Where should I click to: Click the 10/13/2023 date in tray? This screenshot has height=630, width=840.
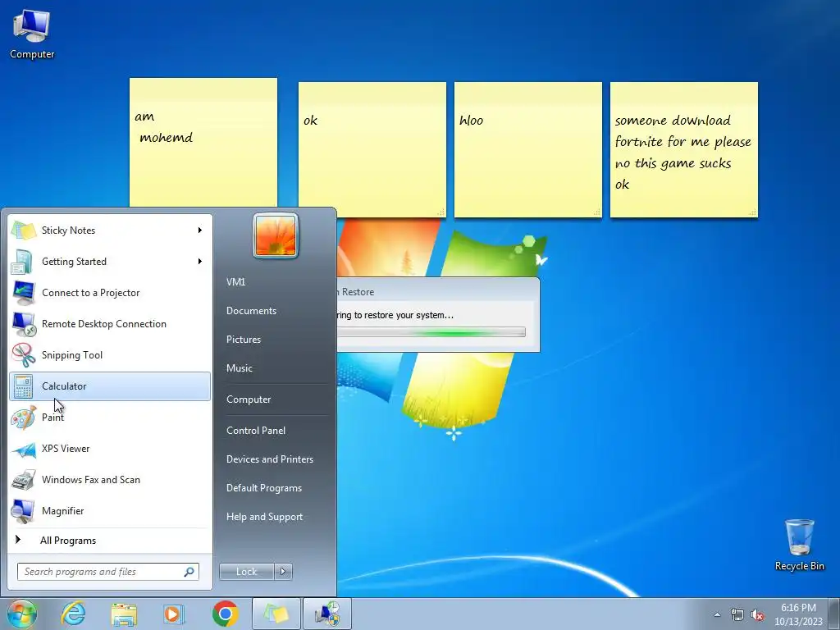click(x=798, y=622)
